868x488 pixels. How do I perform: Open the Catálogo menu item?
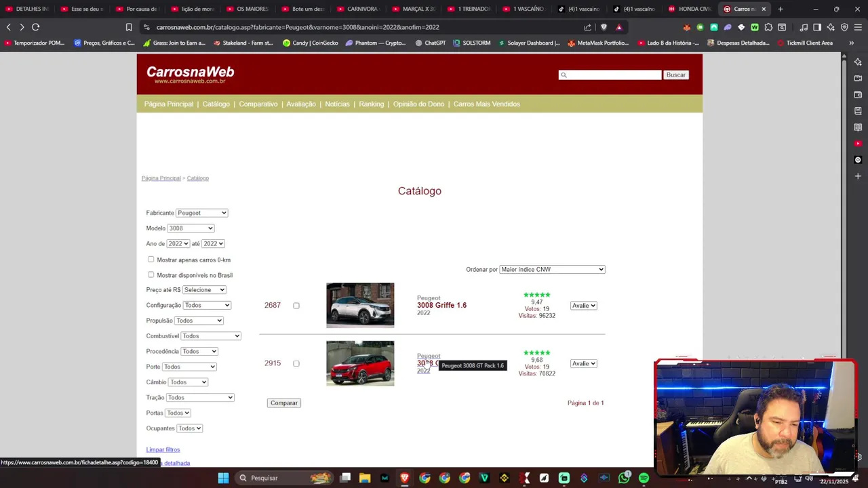pos(216,104)
